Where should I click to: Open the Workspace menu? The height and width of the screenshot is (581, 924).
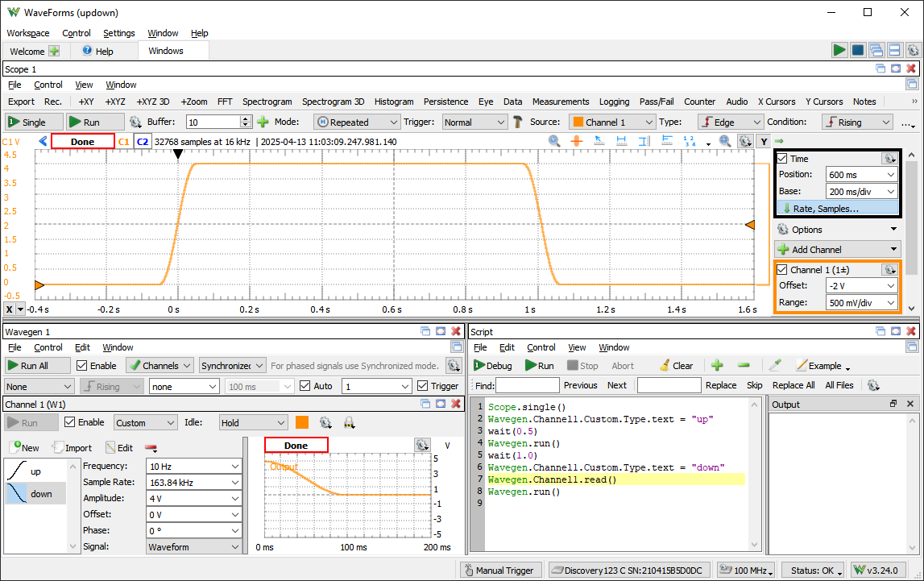point(28,33)
